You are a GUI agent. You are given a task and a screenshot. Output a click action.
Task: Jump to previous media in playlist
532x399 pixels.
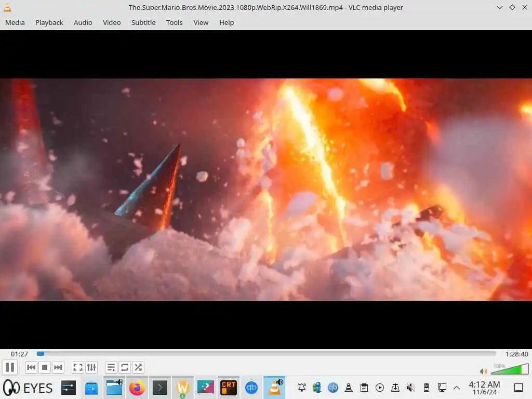[x=31, y=367]
